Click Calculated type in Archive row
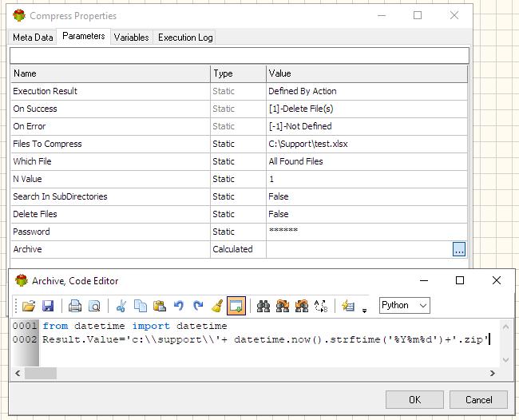The width and height of the screenshot is (519, 420). (232, 249)
